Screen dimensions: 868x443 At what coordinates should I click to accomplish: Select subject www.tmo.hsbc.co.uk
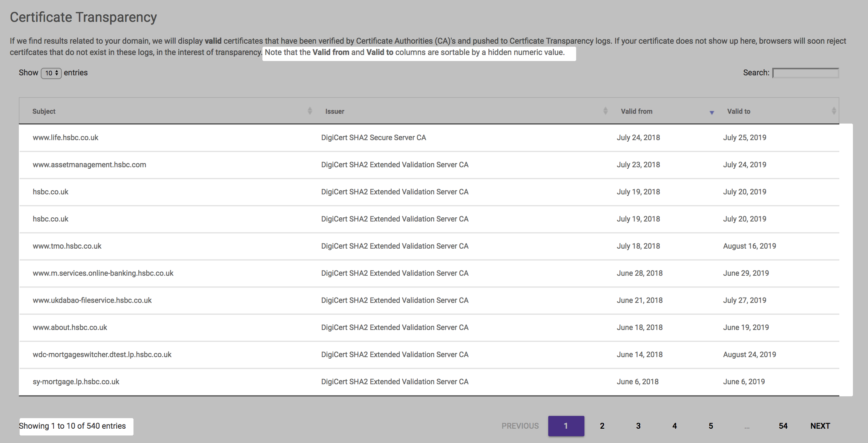pos(67,246)
